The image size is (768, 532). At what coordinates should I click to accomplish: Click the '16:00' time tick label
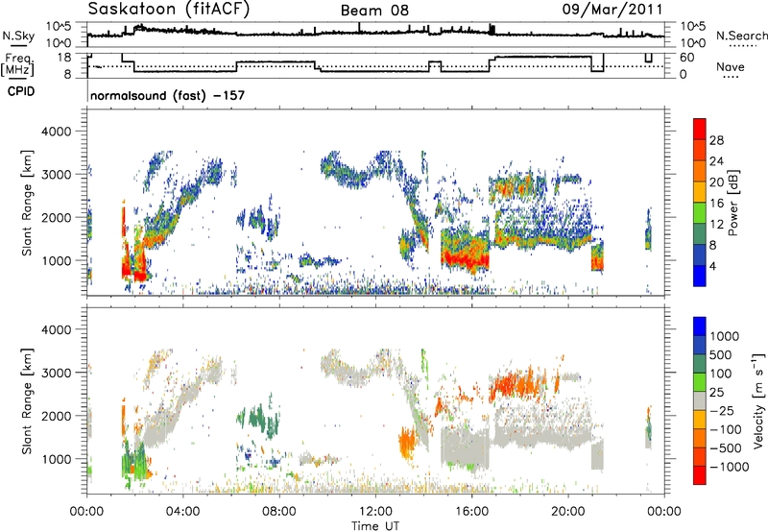[x=471, y=512]
